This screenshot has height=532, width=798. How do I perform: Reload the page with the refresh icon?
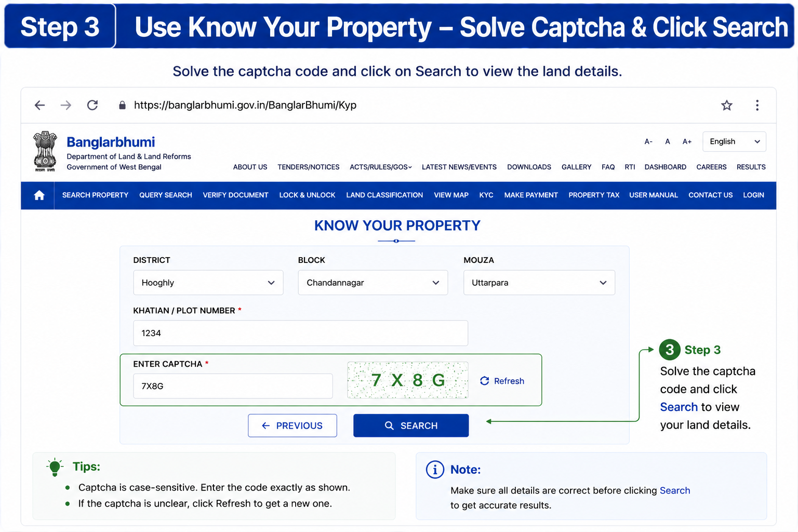point(92,105)
